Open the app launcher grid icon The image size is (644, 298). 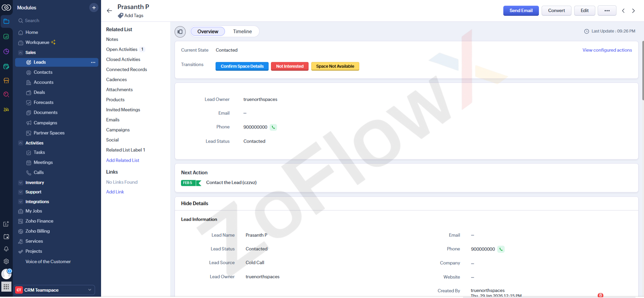click(6, 287)
